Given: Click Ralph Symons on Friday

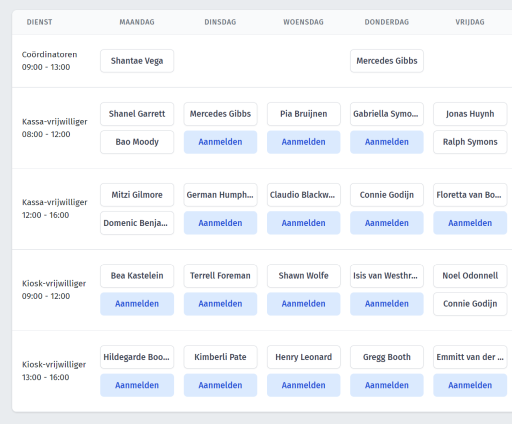Looking at the screenshot, I should point(470,142).
